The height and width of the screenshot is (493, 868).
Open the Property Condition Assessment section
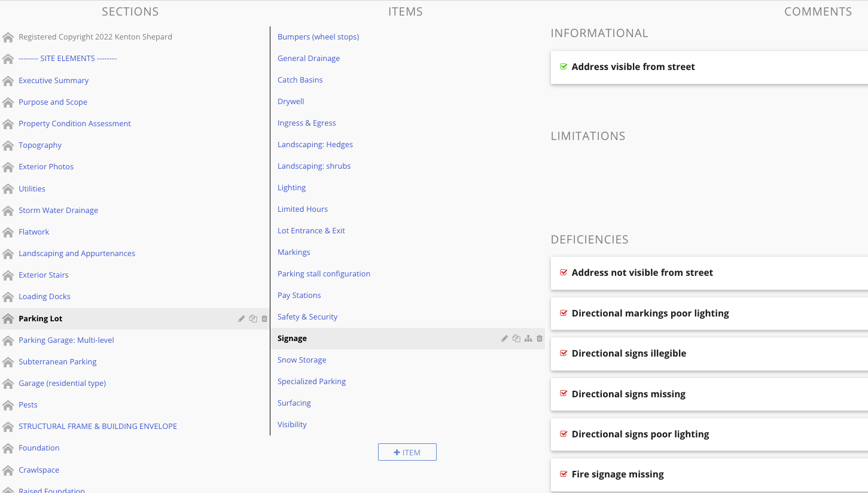75,124
